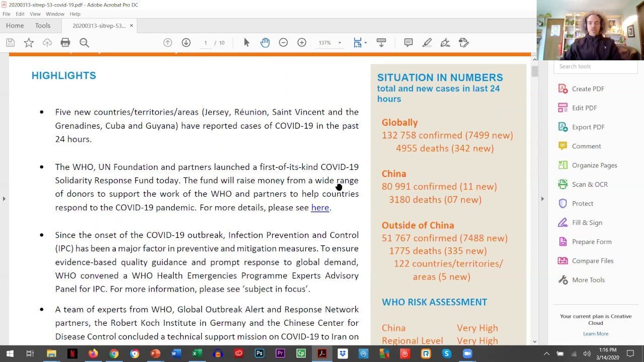Expand the page display options arrow
The image size is (644, 362).
click(365, 43)
